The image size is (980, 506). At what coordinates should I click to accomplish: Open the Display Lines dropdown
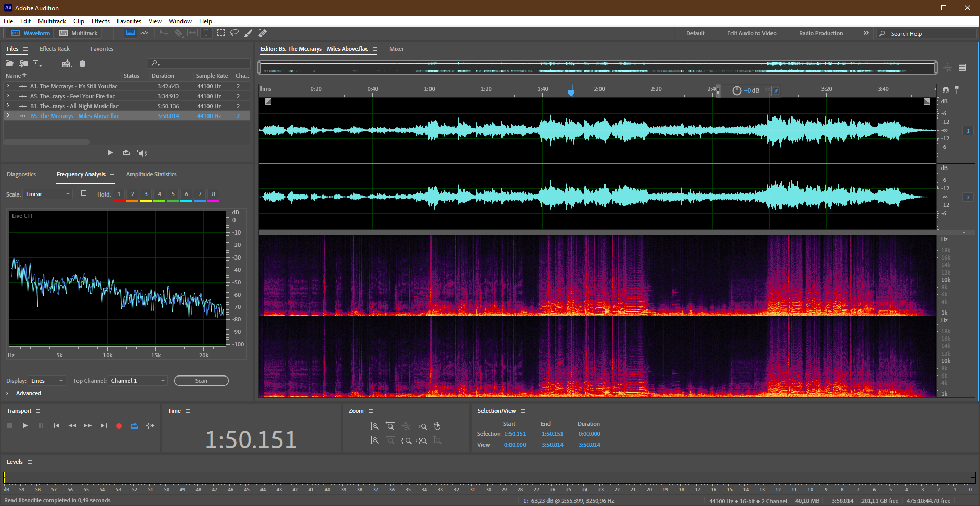(47, 381)
